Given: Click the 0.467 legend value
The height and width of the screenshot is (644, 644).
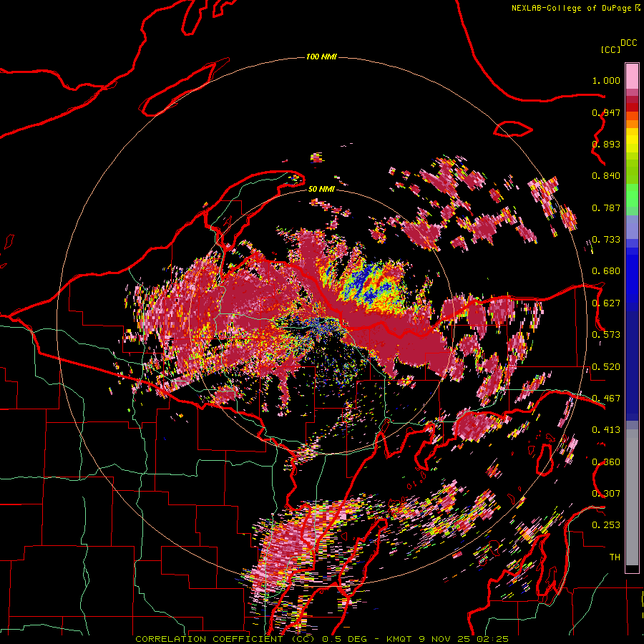Looking at the screenshot, I should tap(606, 399).
